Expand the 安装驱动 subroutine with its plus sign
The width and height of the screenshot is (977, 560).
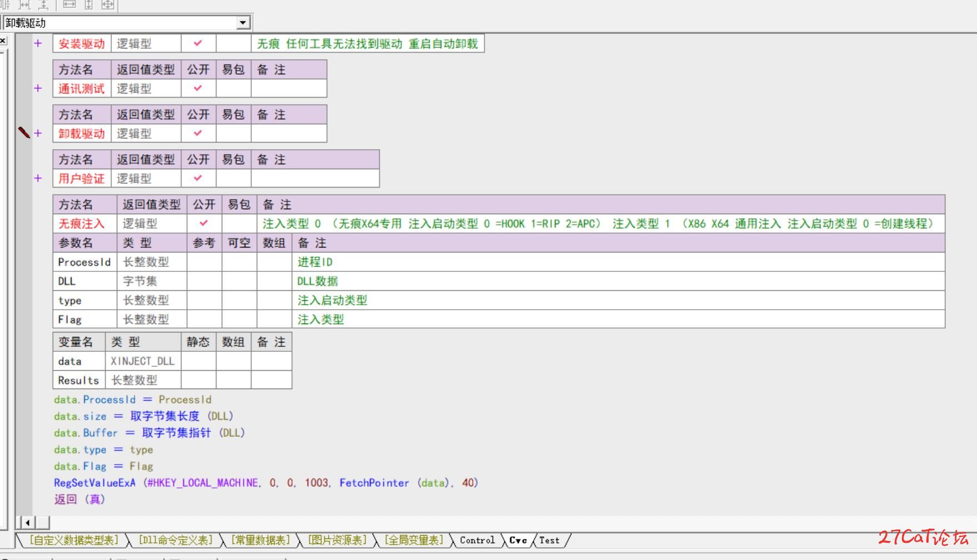click(38, 43)
